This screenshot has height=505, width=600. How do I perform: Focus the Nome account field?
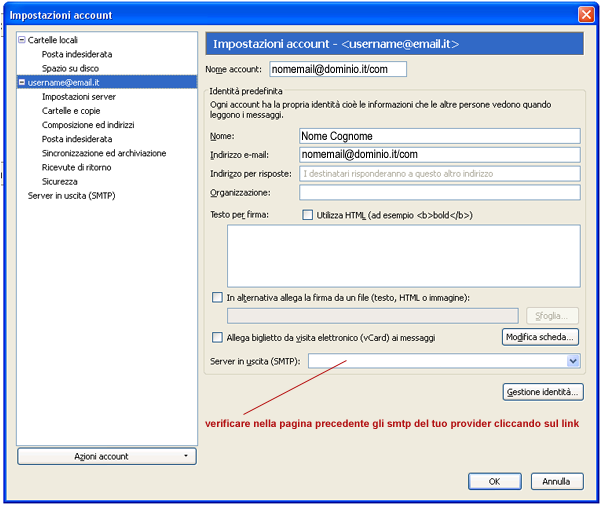[x=338, y=69]
